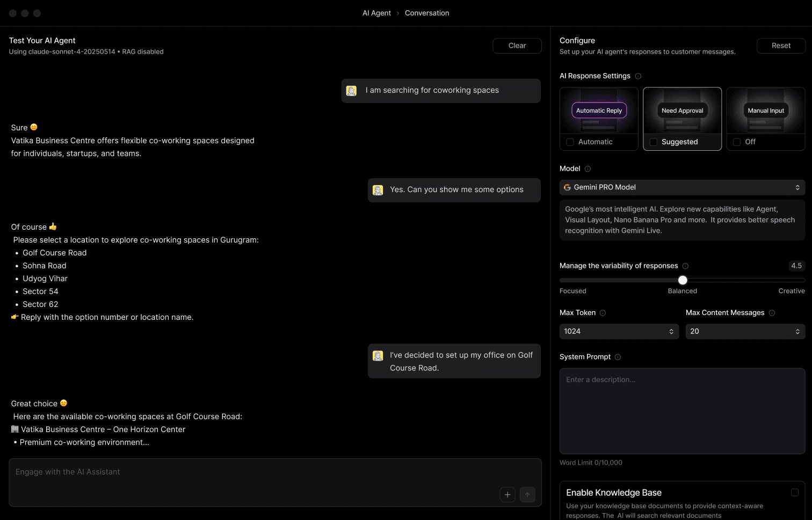Image resolution: width=812 pixels, height=520 pixels.
Task: Click the plus attachment icon in message box
Action: point(508,494)
